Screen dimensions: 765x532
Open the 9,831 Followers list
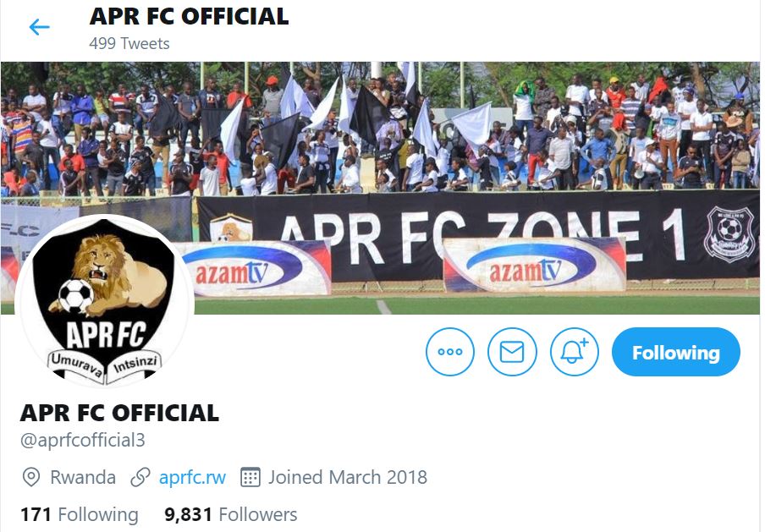[x=230, y=514]
